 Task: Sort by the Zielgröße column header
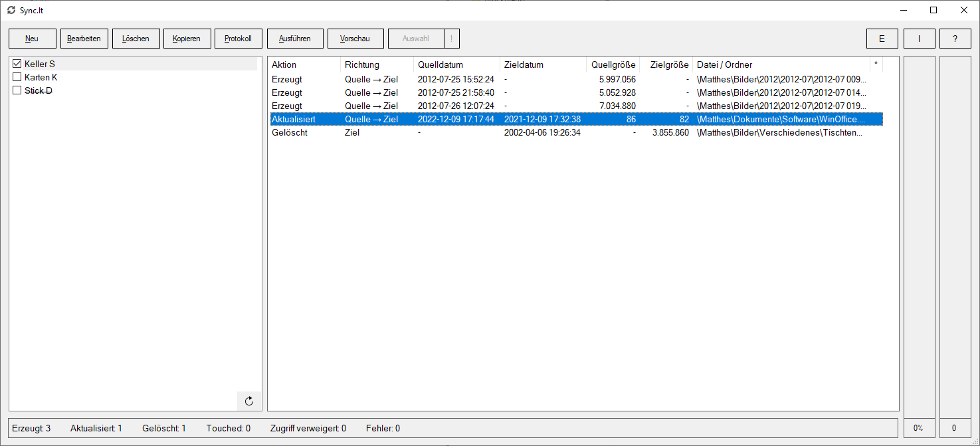coord(666,64)
